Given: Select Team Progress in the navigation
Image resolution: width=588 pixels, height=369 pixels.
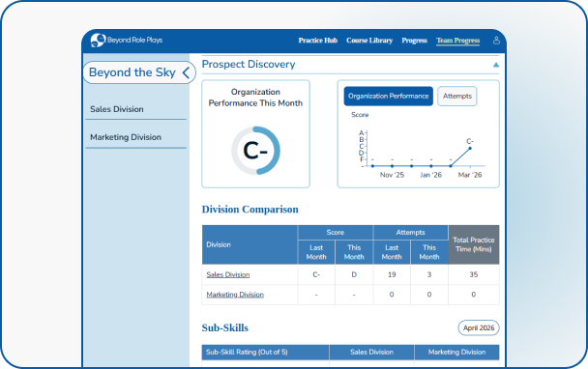Looking at the screenshot, I should tap(457, 40).
